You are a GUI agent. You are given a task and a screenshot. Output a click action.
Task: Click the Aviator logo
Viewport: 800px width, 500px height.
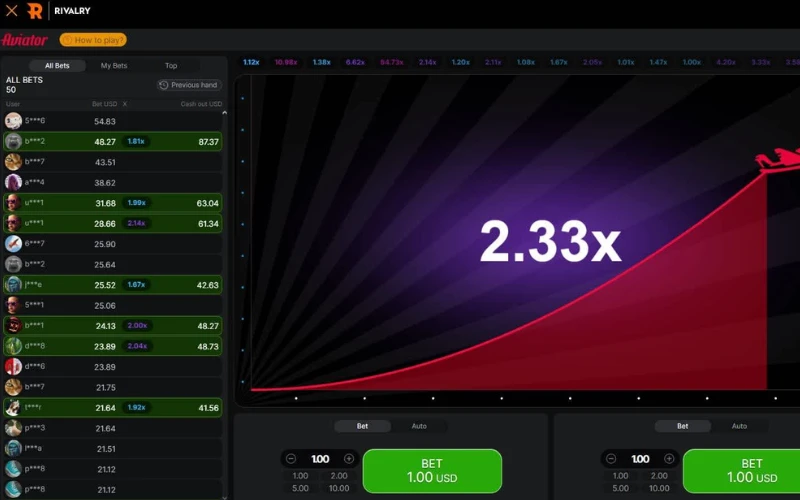[x=24, y=40]
